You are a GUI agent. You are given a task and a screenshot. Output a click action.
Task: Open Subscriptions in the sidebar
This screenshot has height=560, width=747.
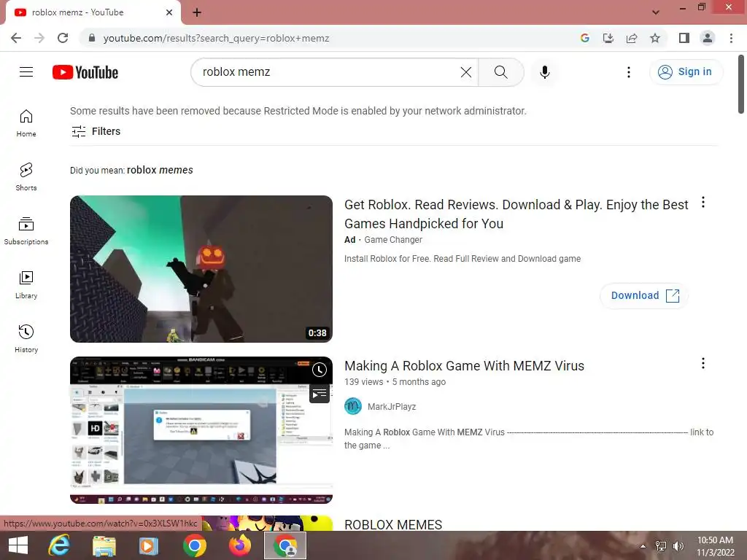26,231
